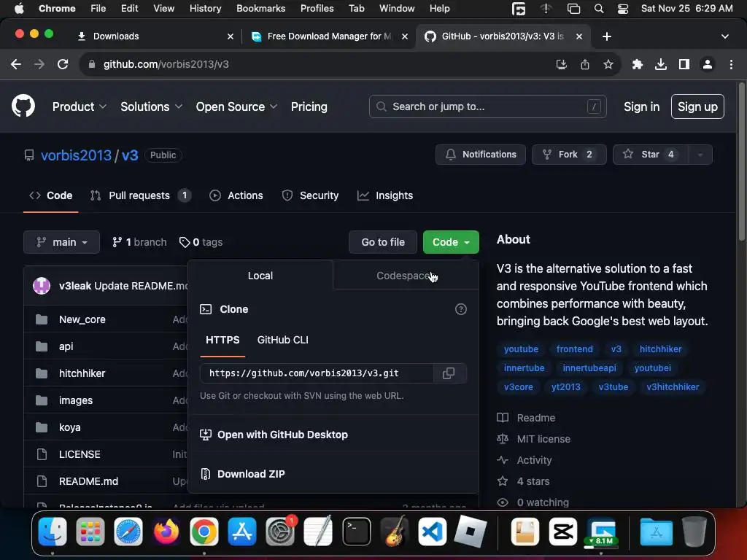747x560 pixels.
Task: Open the hitchhiker folder
Action: (x=82, y=374)
